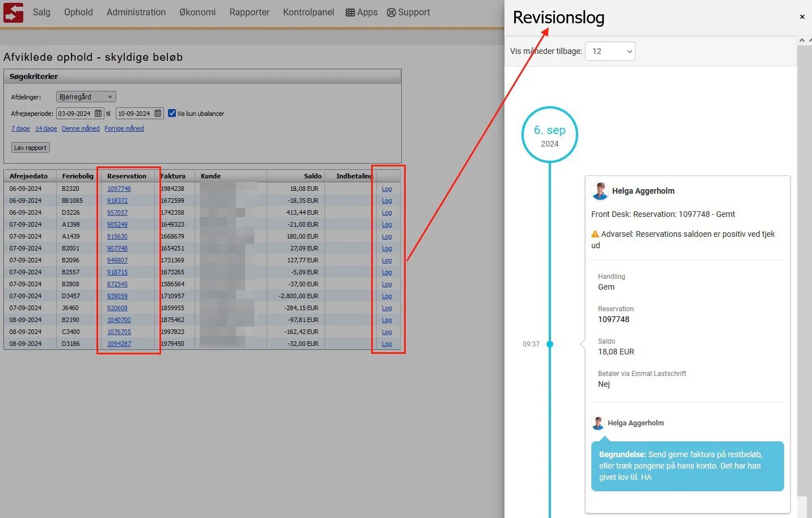The height and width of the screenshot is (518, 812).
Task: Click the Indbetaling column header
Action: (x=354, y=176)
